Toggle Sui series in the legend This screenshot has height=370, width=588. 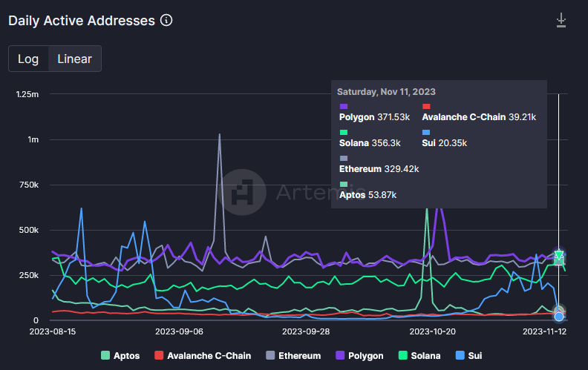(468, 355)
